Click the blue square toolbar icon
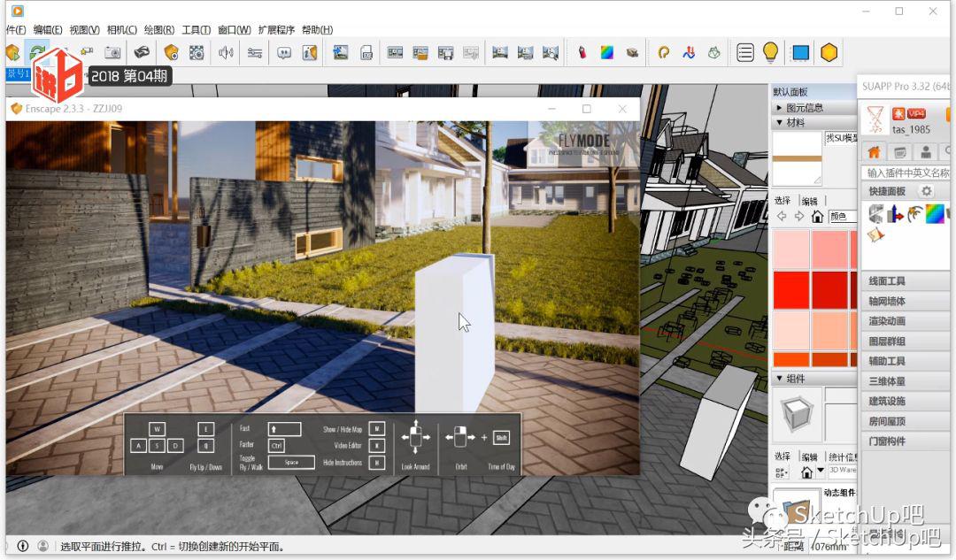Screen dimensions: 956x560 pos(800,52)
